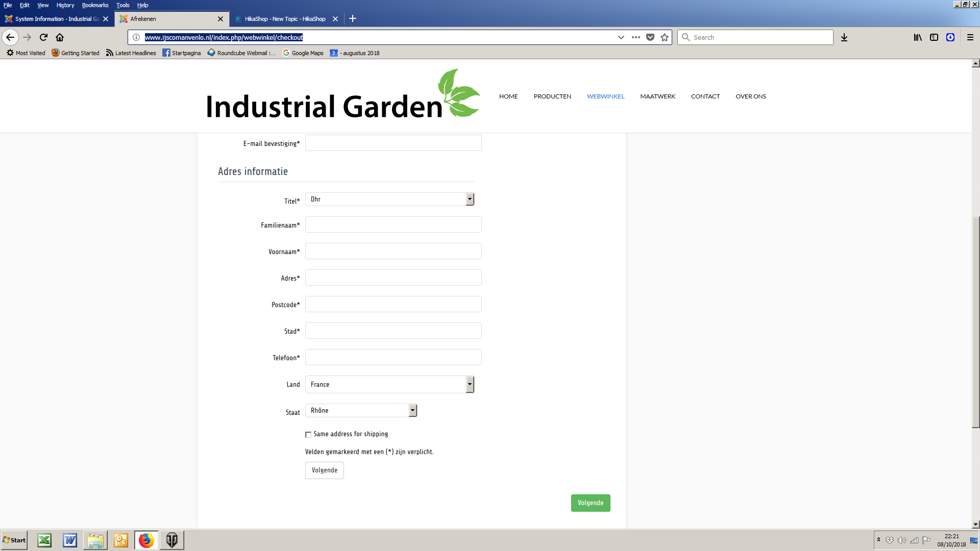
Task: Tick Same address for shipping checkbox
Action: point(308,435)
